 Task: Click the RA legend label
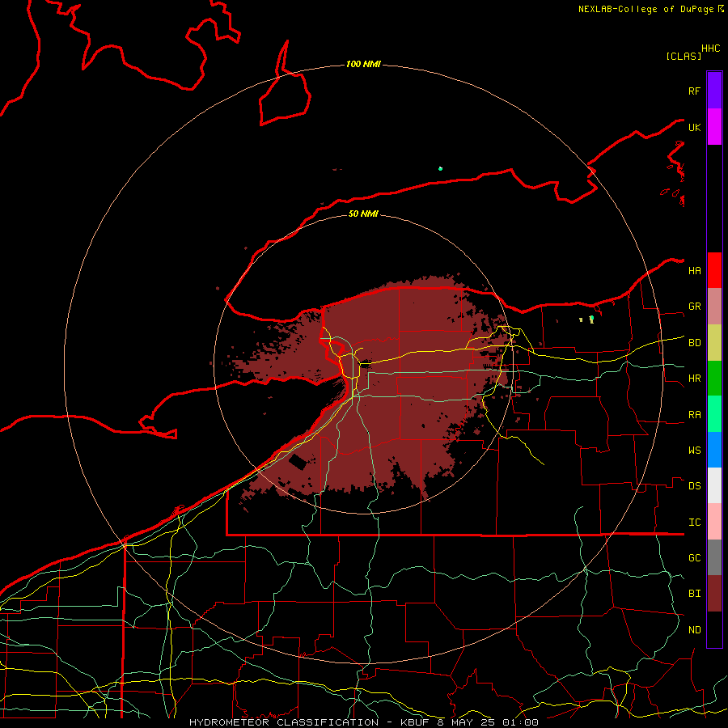tap(694, 415)
